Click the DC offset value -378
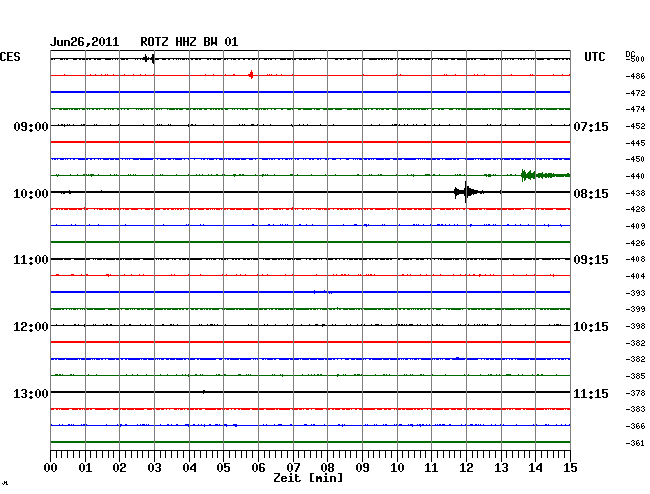The height and width of the screenshot is (494, 650). pyautogui.click(x=635, y=393)
